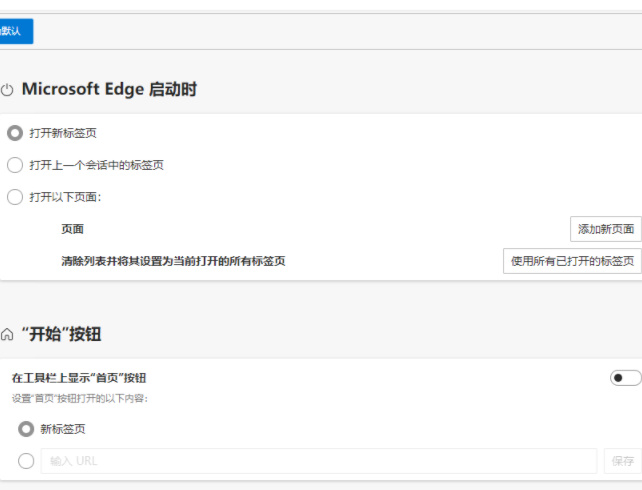The image size is (642, 490).
Task: Click the "开始"按钮 heading text
Action: [x=61, y=334]
